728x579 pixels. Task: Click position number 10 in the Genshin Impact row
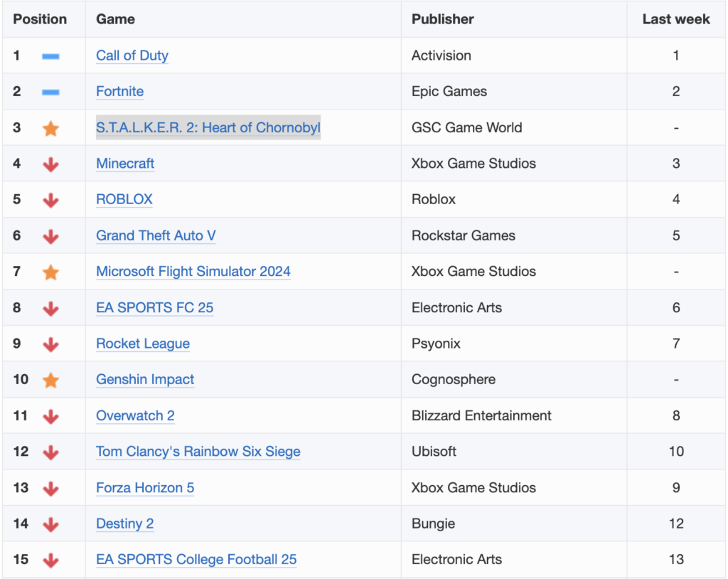click(21, 379)
